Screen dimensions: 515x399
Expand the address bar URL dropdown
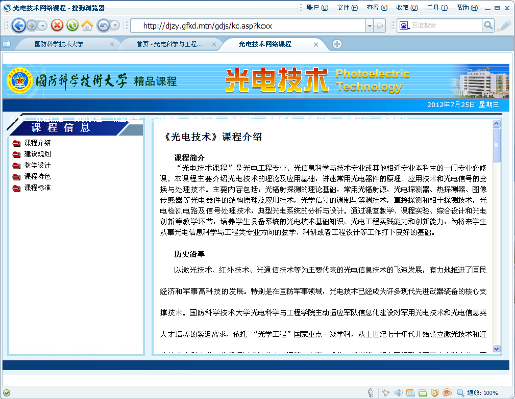(x=369, y=26)
